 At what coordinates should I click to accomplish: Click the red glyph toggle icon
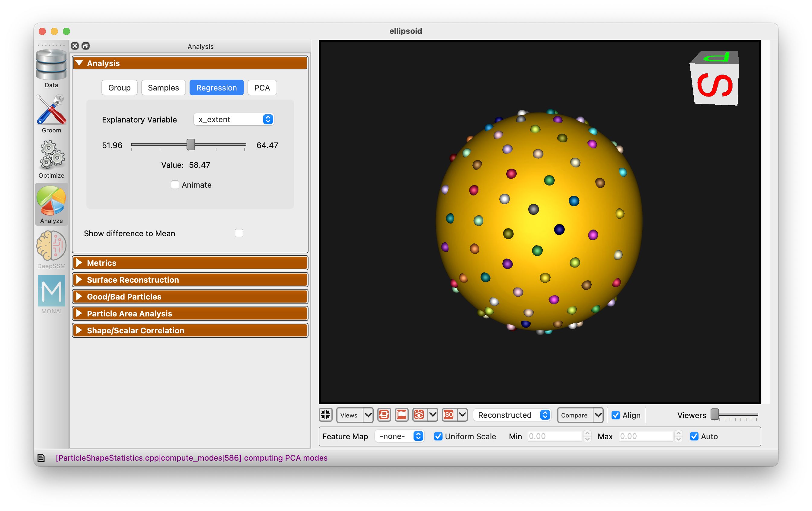[x=384, y=415]
